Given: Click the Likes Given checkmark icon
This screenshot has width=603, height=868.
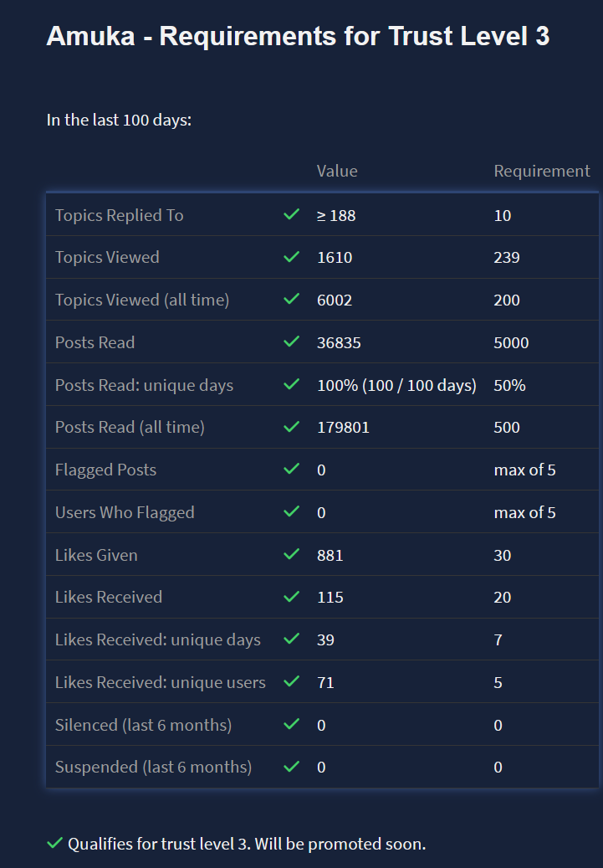Looking at the screenshot, I should [x=291, y=555].
